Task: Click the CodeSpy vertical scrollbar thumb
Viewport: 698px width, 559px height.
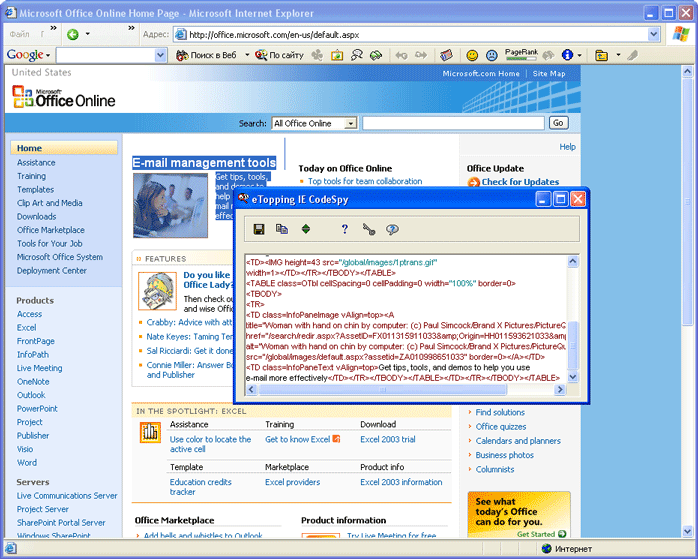Action: (x=573, y=345)
